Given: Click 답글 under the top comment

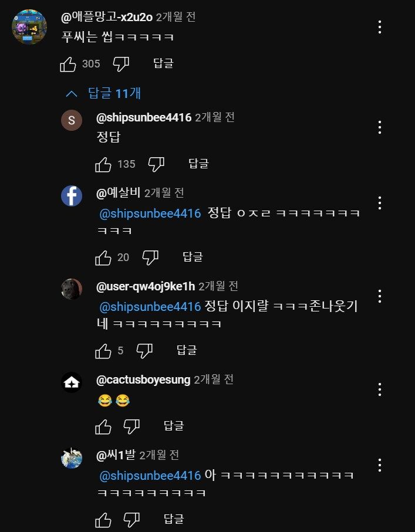Looking at the screenshot, I should click(163, 64).
